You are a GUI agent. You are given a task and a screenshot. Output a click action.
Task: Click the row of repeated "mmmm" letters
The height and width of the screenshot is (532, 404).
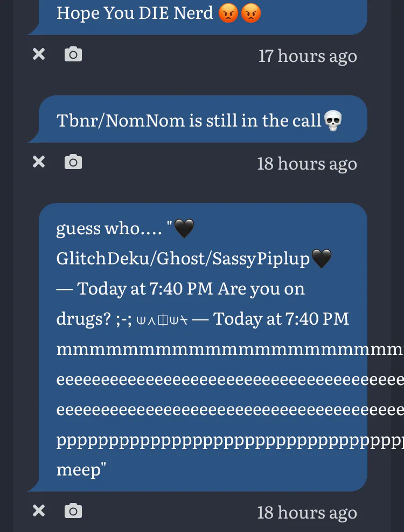(x=229, y=349)
